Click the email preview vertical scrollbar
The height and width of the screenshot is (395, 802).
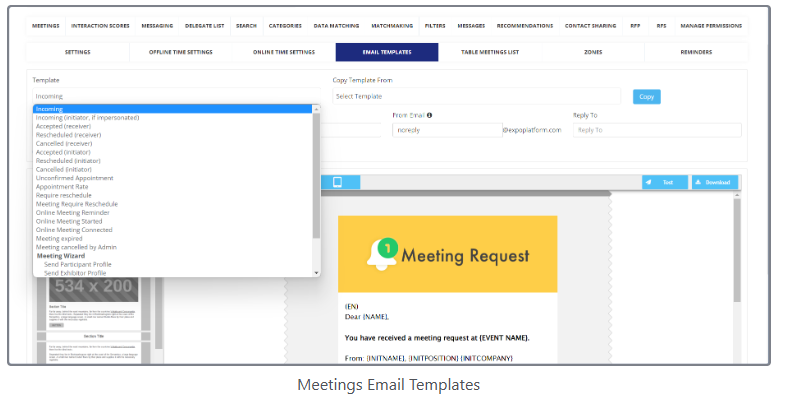click(737, 250)
